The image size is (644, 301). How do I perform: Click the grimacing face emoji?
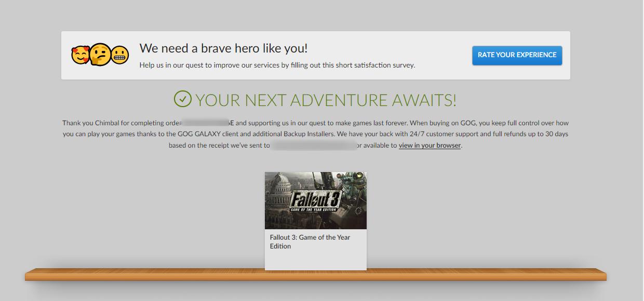[119, 55]
